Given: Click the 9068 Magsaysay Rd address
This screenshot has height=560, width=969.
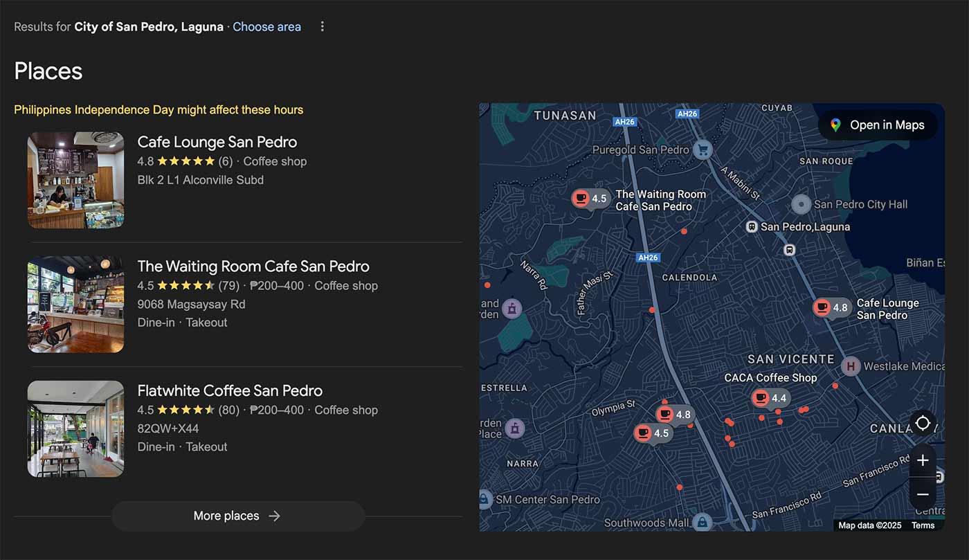Looking at the screenshot, I should coord(192,305).
